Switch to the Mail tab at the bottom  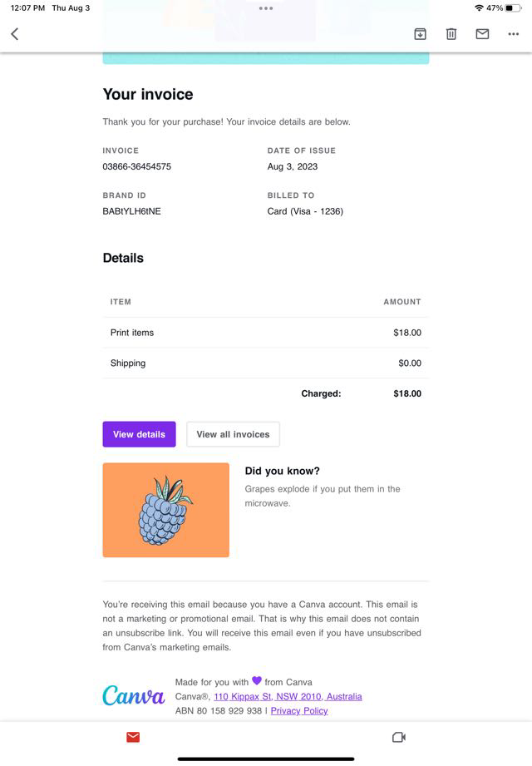tap(133, 737)
